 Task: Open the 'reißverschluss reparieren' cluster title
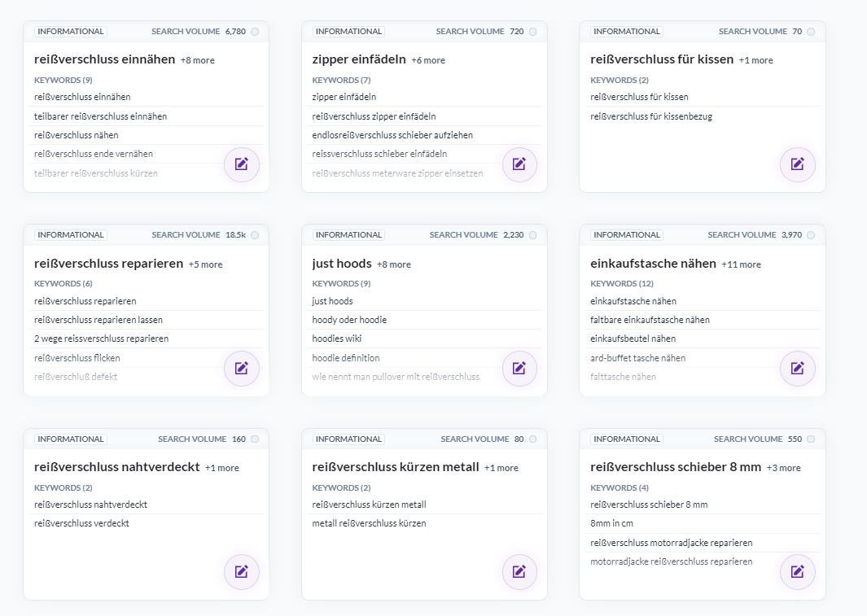click(x=108, y=264)
